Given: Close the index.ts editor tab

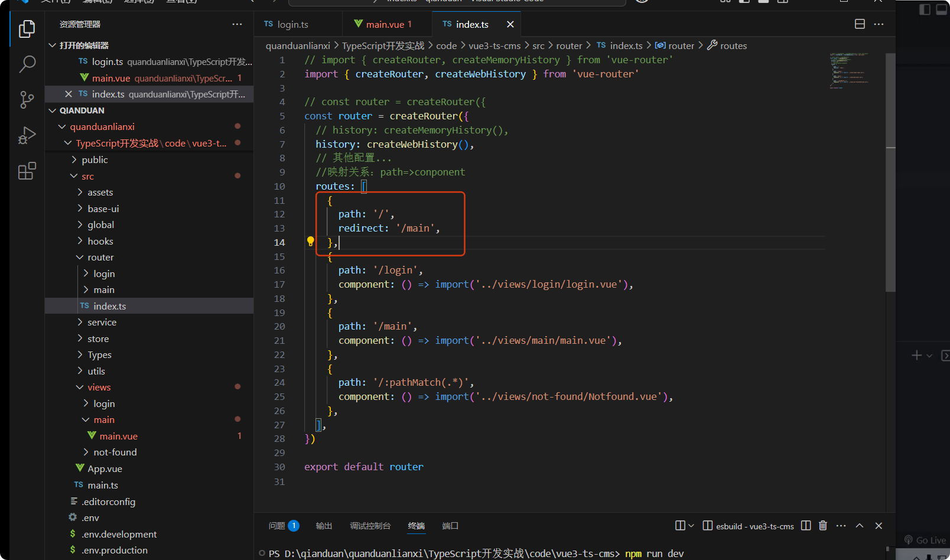Looking at the screenshot, I should click(510, 24).
